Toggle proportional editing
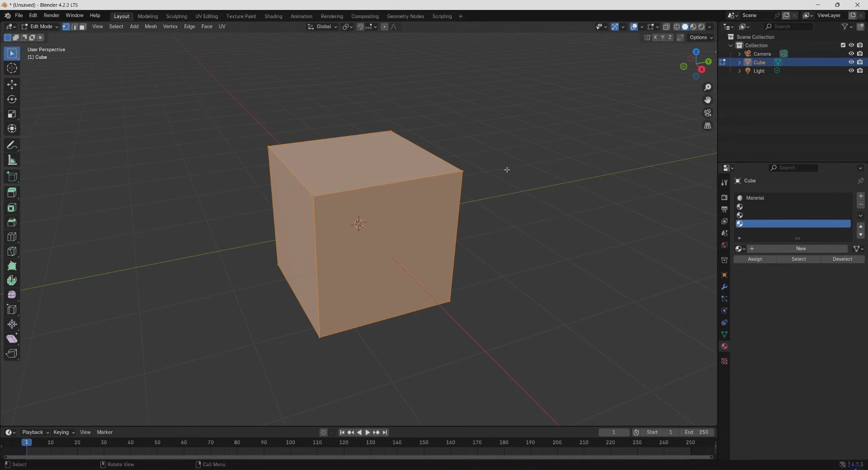The image size is (868, 470). (x=384, y=27)
